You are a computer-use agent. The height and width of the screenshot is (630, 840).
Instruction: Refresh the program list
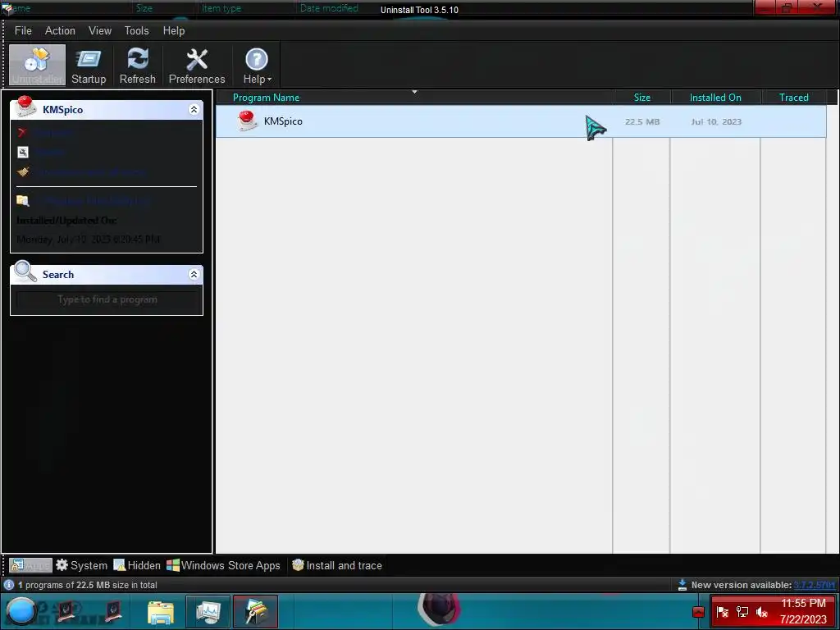tap(138, 66)
